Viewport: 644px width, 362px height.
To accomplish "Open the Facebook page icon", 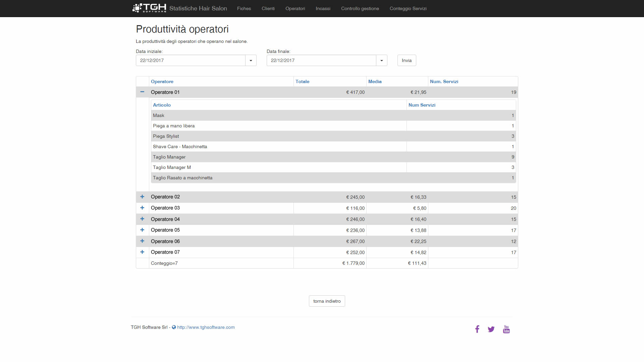I will [x=477, y=329].
